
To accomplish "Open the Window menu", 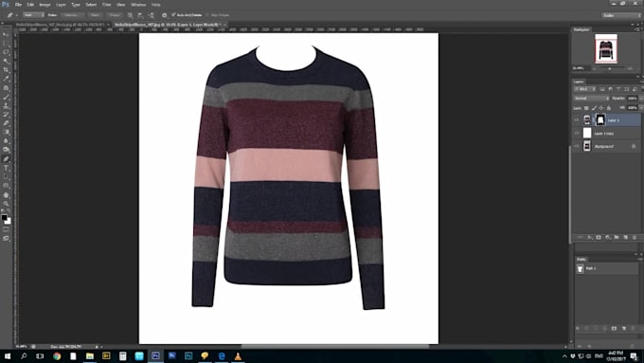I will click(138, 5).
